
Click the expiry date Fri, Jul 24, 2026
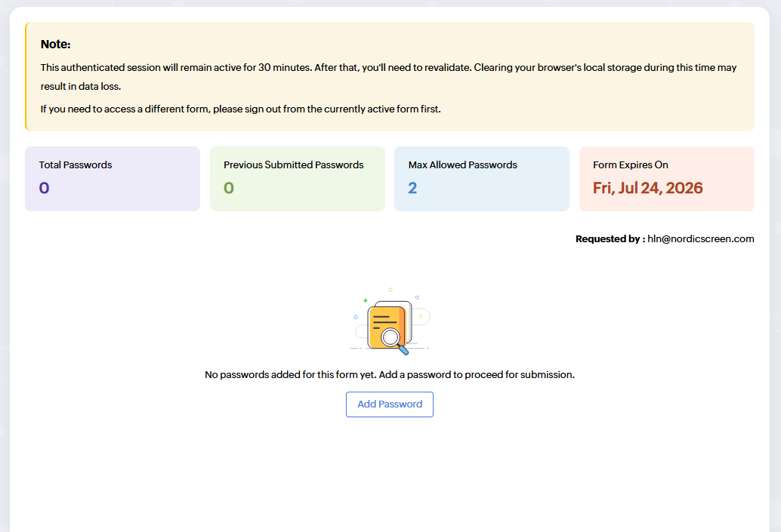click(x=647, y=188)
